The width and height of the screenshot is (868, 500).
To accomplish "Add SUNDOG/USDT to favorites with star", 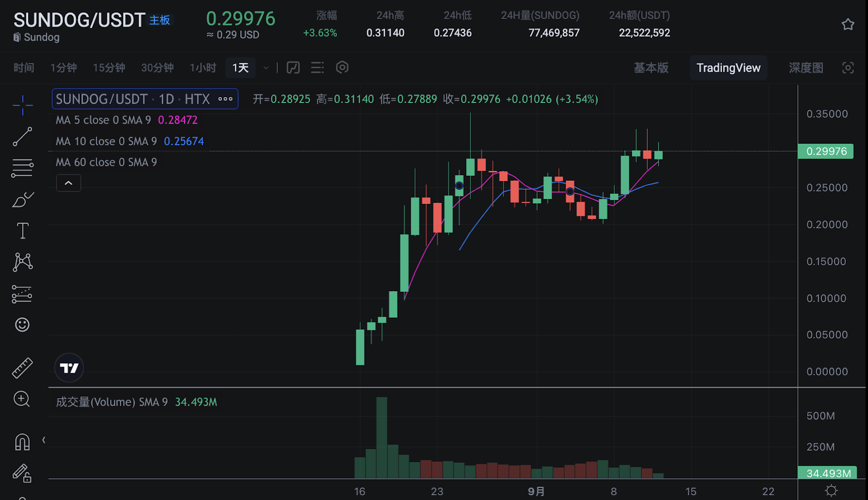I will click(848, 24).
